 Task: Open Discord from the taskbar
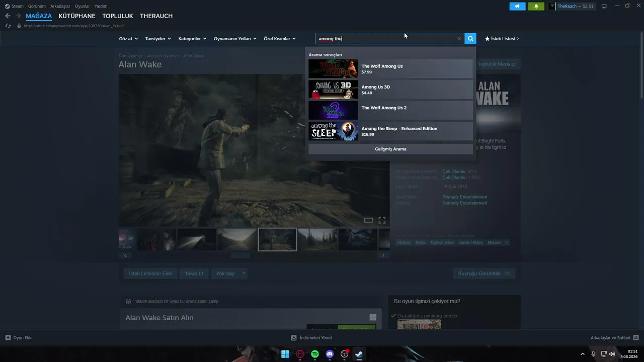tap(330, 354)
